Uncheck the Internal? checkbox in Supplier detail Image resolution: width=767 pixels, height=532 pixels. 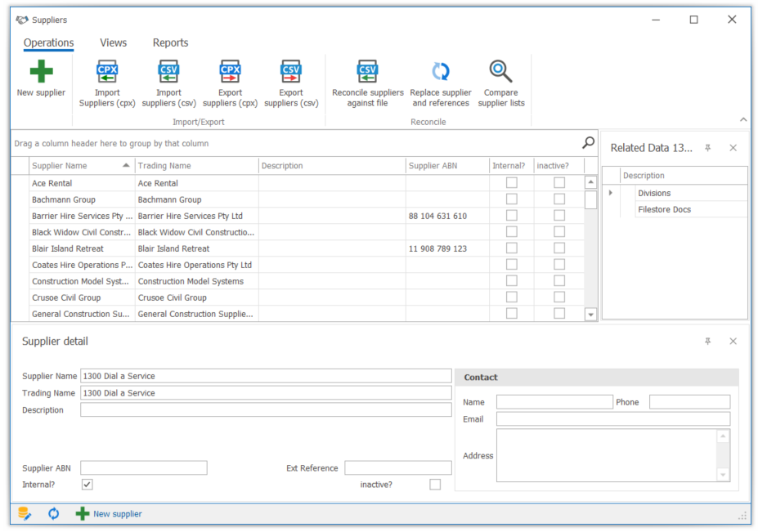click(x=87, y=485)
